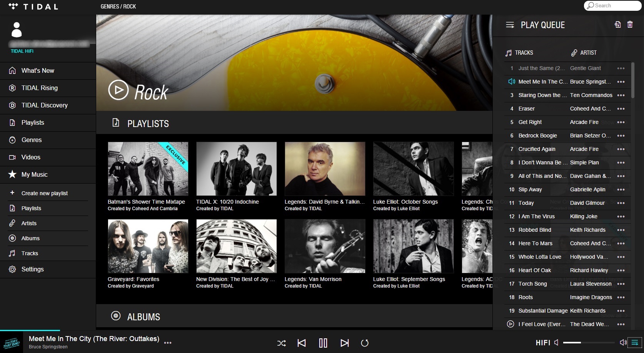Click the Play Queue list icon
The width and height of the screenshot is (644, 353).
[x=510, y=25]
